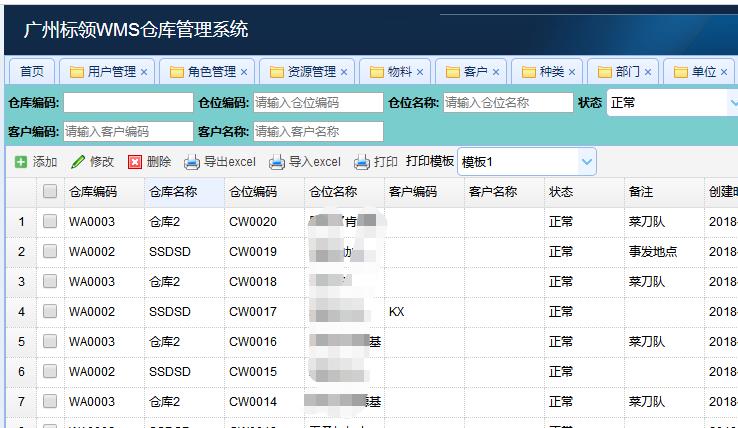
Task: Click the 客户名称 search input field
Action: (x=318, y=132)
